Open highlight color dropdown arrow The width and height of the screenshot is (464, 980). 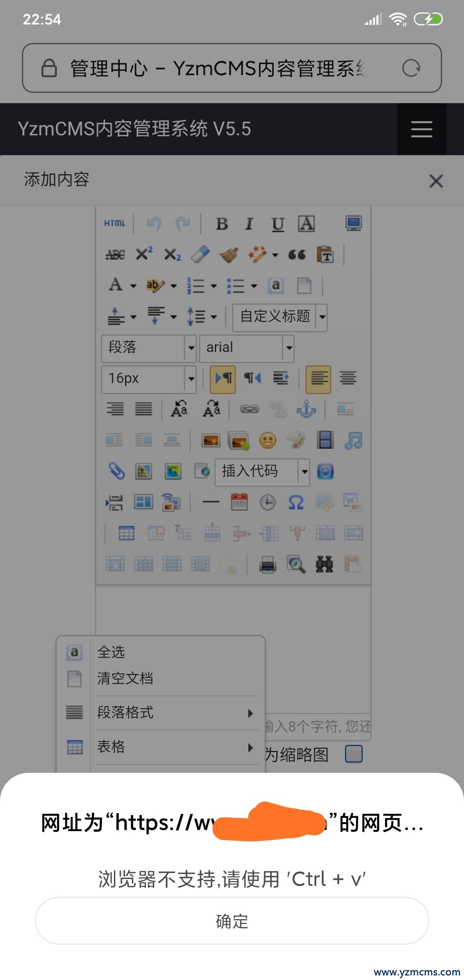coord(174,286)
